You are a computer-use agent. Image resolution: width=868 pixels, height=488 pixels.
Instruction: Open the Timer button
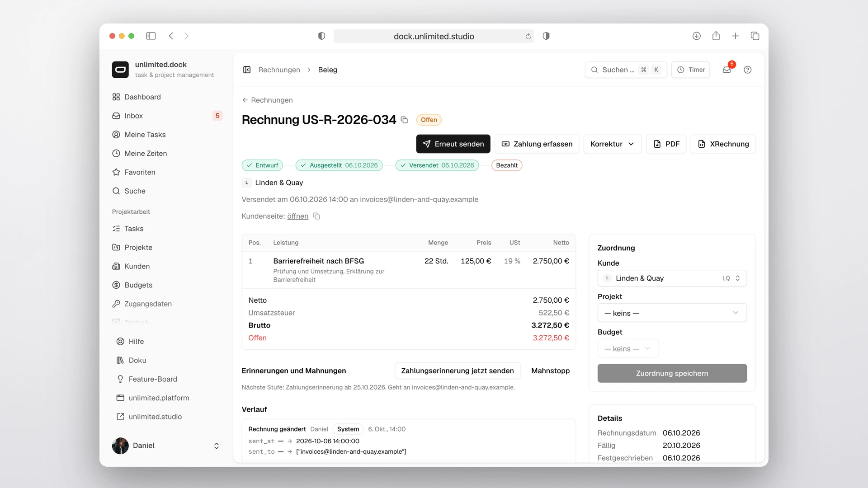pos(691,70)
